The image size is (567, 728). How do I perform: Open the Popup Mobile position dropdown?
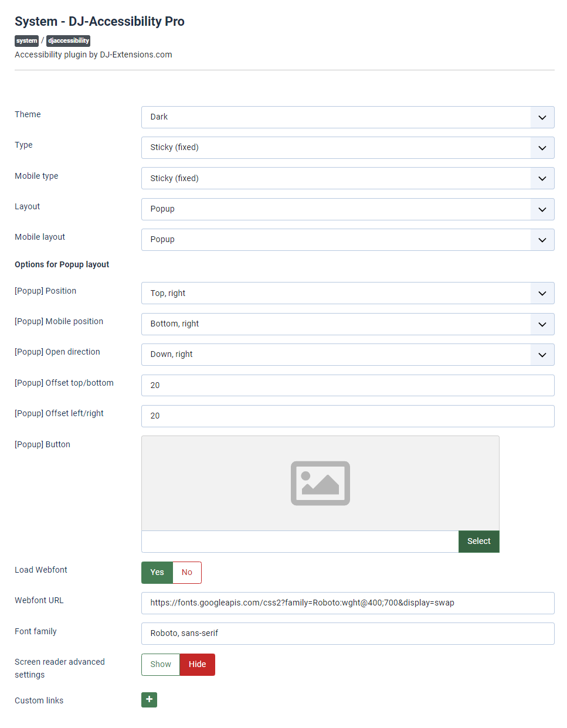(x=348, y=324)
